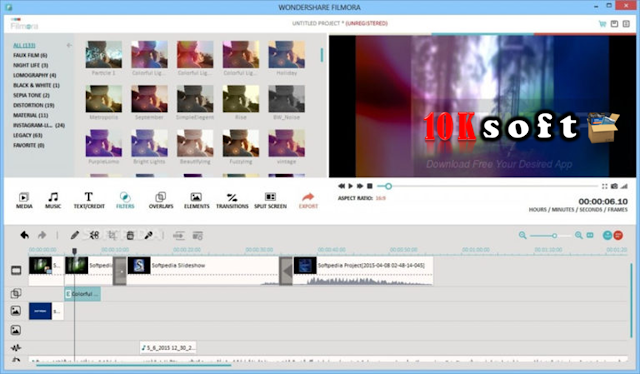Choose the Beautifying filter thumbnail
This screenshot has width=640, height=374.
pos(195,143)
